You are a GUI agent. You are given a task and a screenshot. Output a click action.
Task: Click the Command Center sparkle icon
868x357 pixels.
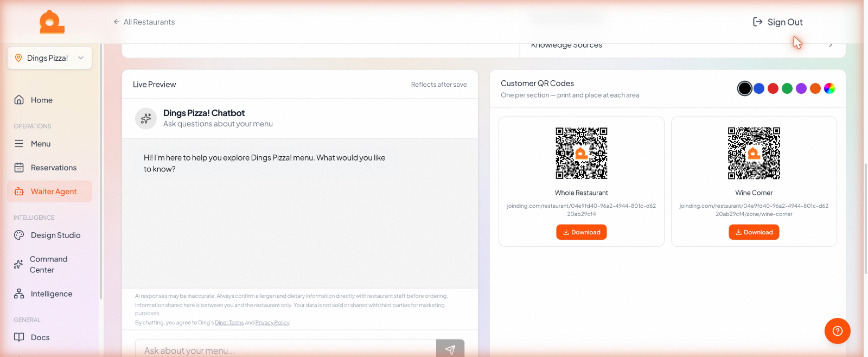(18, 264)
